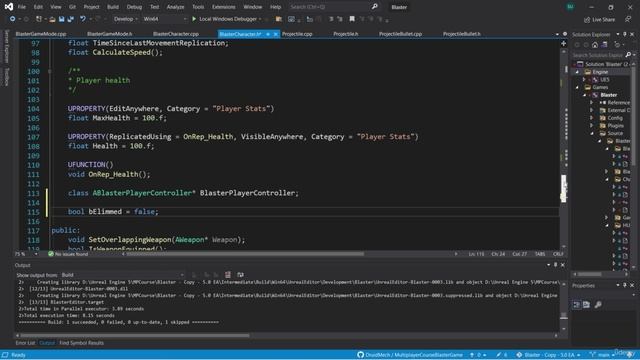Collapse the Engine folder in Solution Explorer
The width and height of the screenshot is (640, 360).
click(x=578, y=72)
